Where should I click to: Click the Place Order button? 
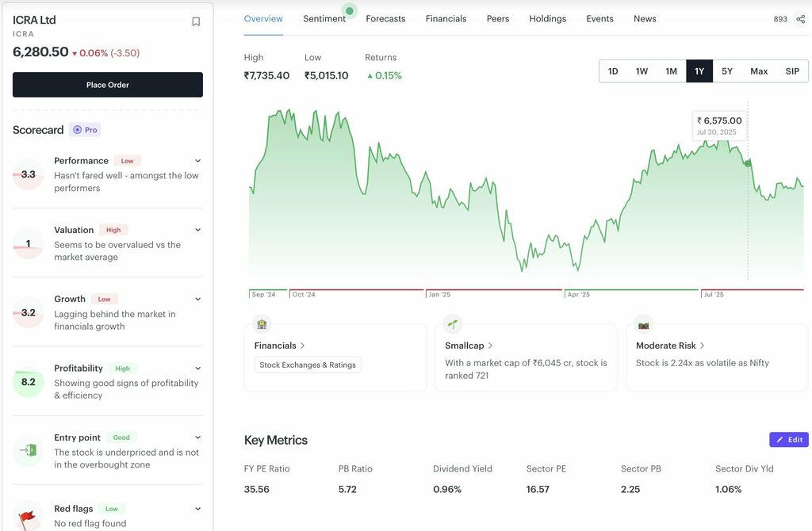(108, 85)
